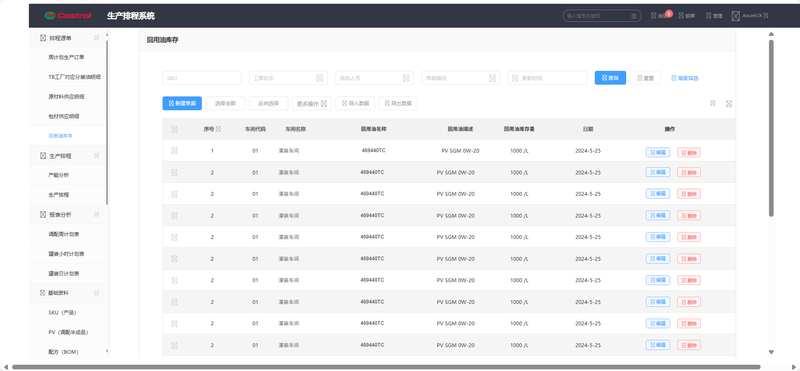The image size is (800, 371).
Task: Click the blue 新建单据 button
Action: click(x=182, y=104)
